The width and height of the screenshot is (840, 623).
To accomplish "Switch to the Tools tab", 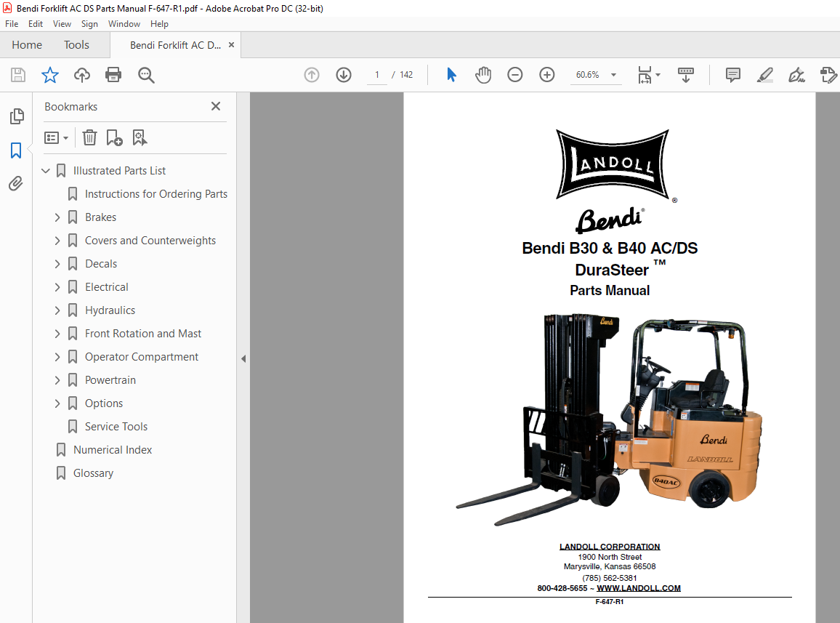I will click(x=76, y=45).
